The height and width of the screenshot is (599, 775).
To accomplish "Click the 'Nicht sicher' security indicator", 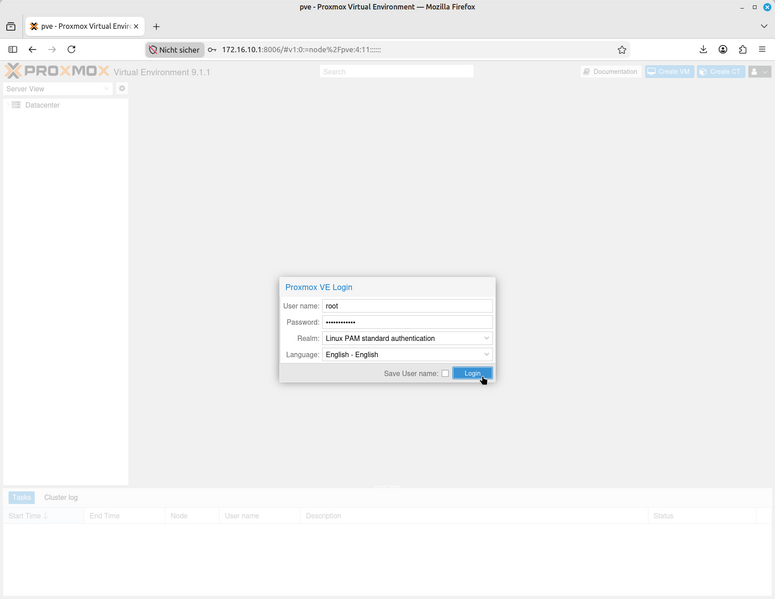I will tap(174, 49).
